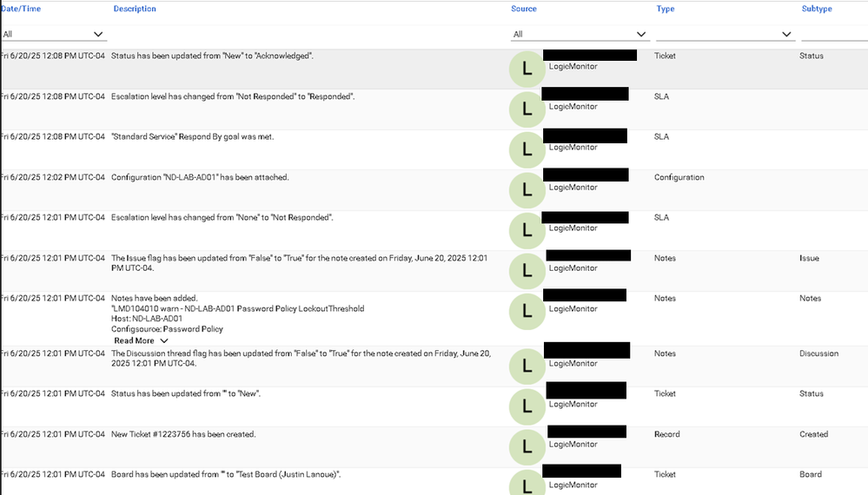Click the avatar beside 'Notes have been added' entry

pyautogui.click(x=527, y=312)
